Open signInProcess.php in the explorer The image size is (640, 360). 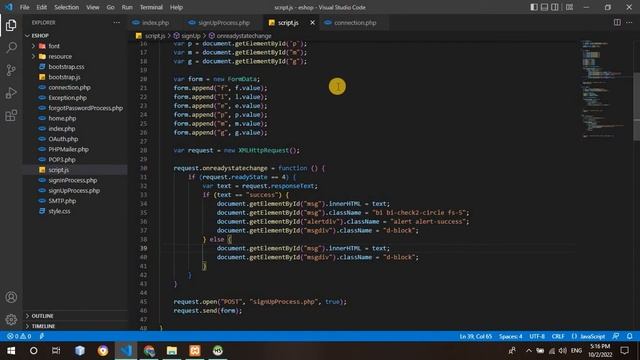click(x=73, y=180)
